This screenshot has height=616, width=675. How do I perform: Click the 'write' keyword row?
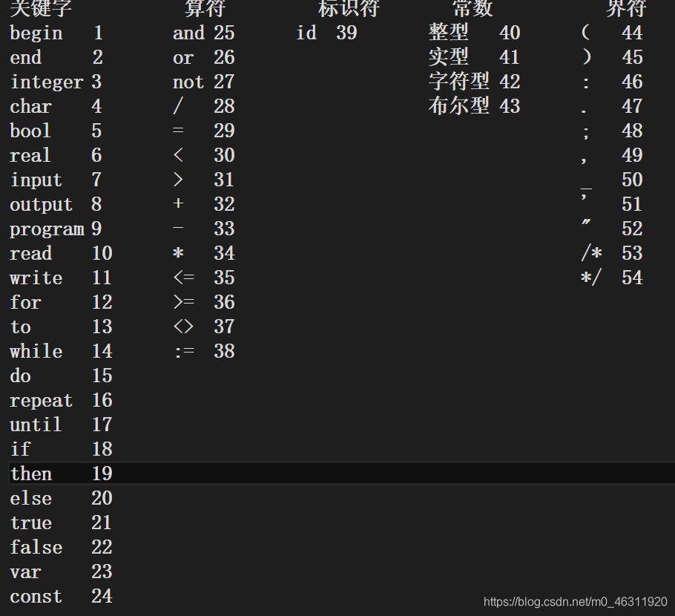pos(36,278)
